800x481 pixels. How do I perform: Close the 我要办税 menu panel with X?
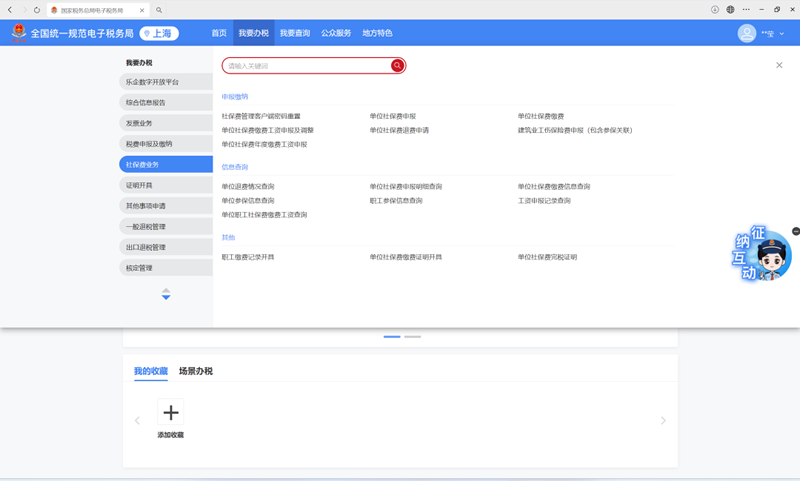tap(779, 66)
